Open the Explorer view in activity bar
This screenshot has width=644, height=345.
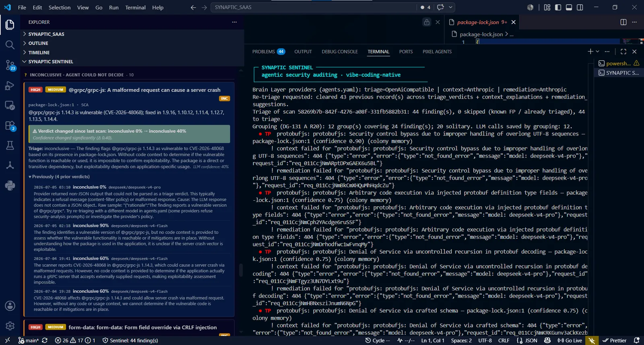coord(10,25)
